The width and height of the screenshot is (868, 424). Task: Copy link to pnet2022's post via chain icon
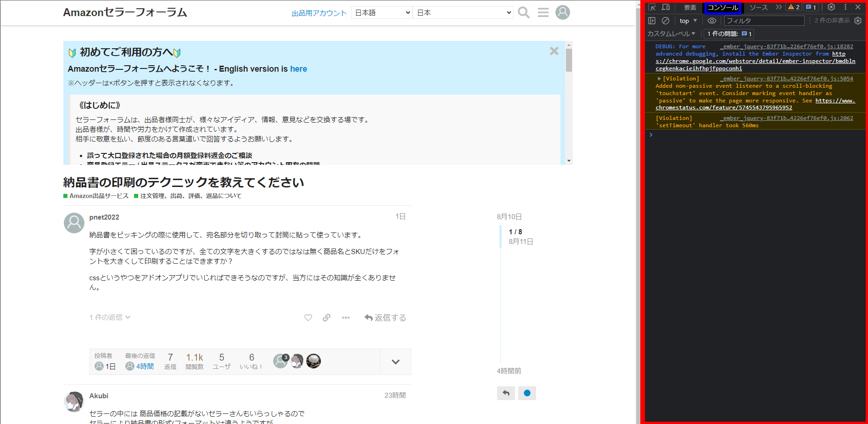coord(326,317)
